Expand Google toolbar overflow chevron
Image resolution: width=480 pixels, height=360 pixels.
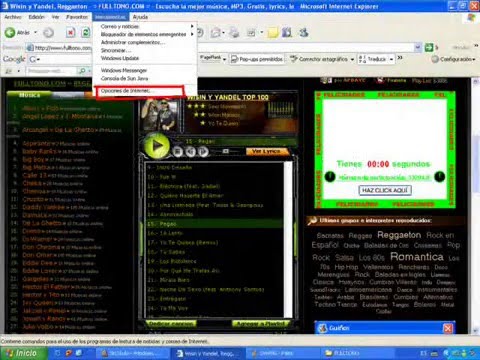[400, 58]
